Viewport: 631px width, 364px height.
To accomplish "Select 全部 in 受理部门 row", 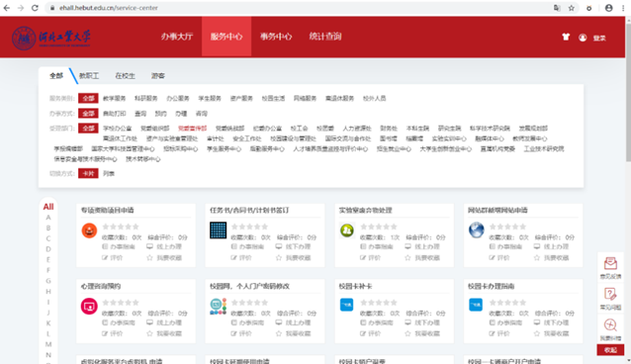I will tap(88, 129).
